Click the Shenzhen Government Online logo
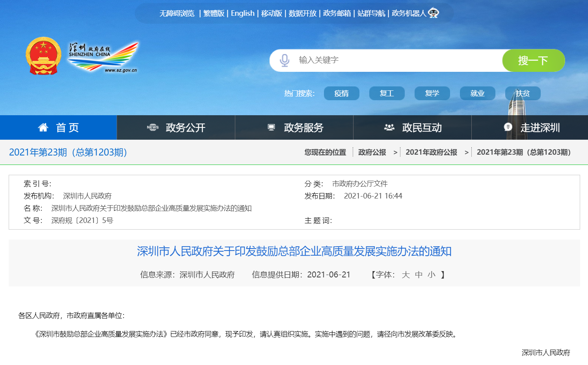588x365 pixels. [x=103, y=57]
